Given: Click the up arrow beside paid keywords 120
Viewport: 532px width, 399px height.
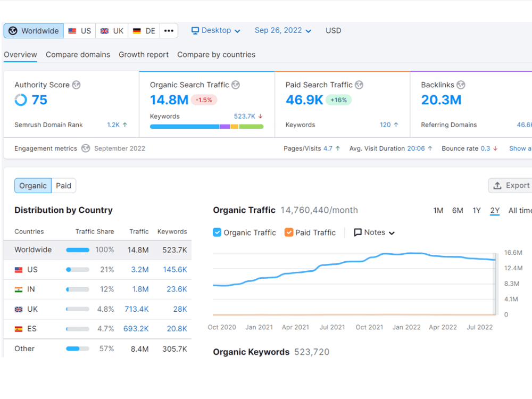Looking at the screenshot, I should pyautogui.click(x=396, y=125).
